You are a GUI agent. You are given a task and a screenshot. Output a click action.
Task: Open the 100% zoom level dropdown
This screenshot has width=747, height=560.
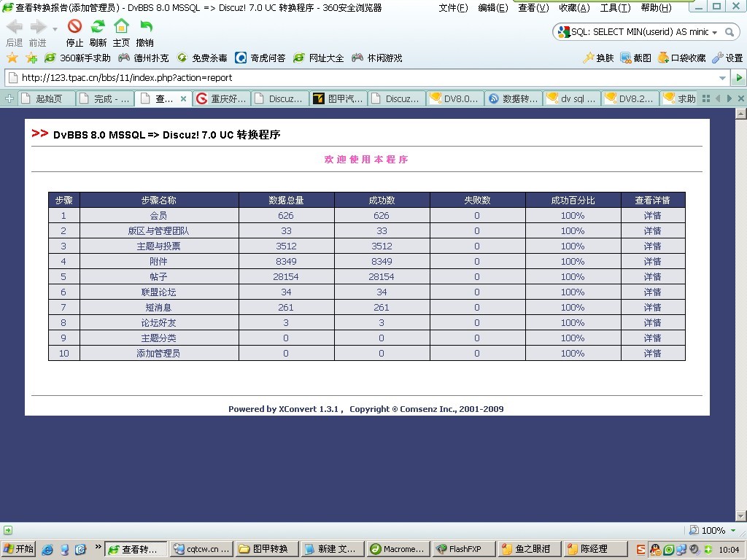pos(733,531)
